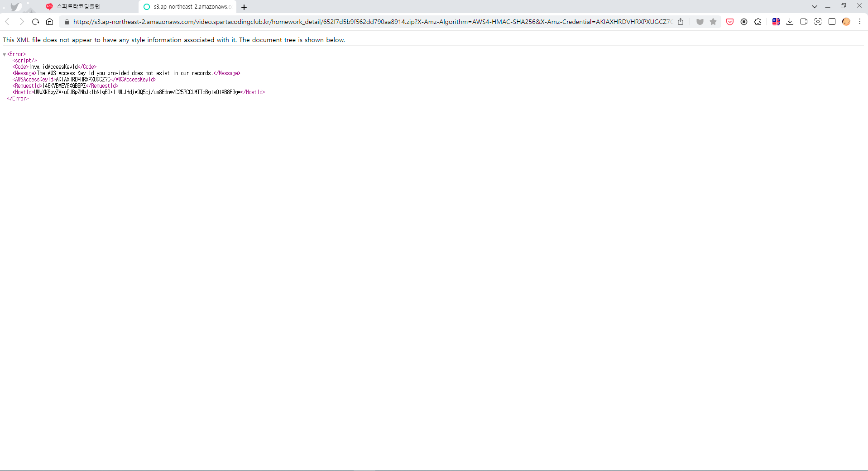This screenshot has width=868, height=471.
Task: Open the extensions puzzle menu
Action: 758,22
